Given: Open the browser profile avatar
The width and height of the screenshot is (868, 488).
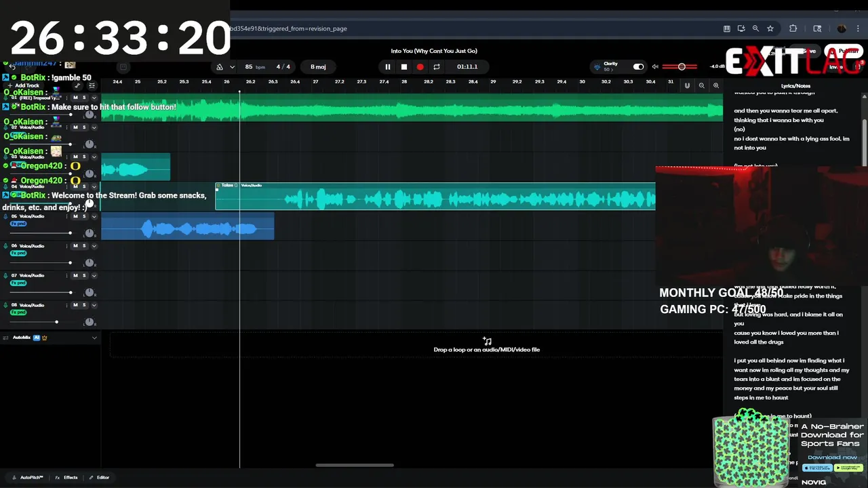Looking at the screenshot, I should (842, 28).
